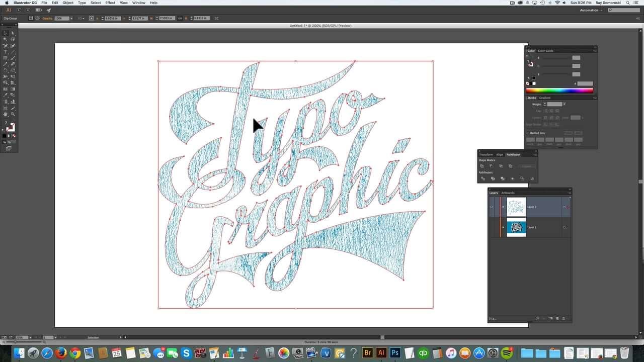Select the Rectangle tool
The width and height of the screenshot is (644, 362).
pyautogui.click(x=6, y=58)
